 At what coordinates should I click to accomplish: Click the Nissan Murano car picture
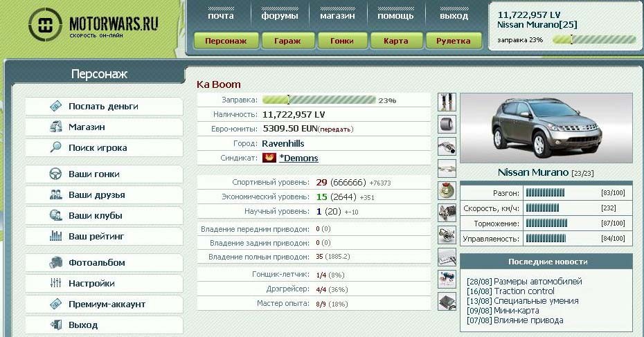[x=546, y=128]
